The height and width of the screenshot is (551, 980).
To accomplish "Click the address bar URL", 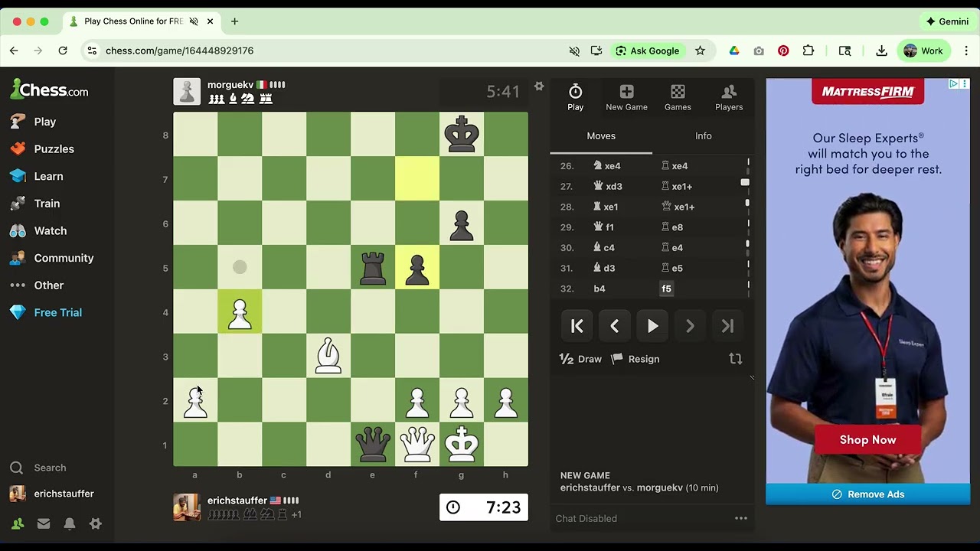I will click(x=179, y=51).
